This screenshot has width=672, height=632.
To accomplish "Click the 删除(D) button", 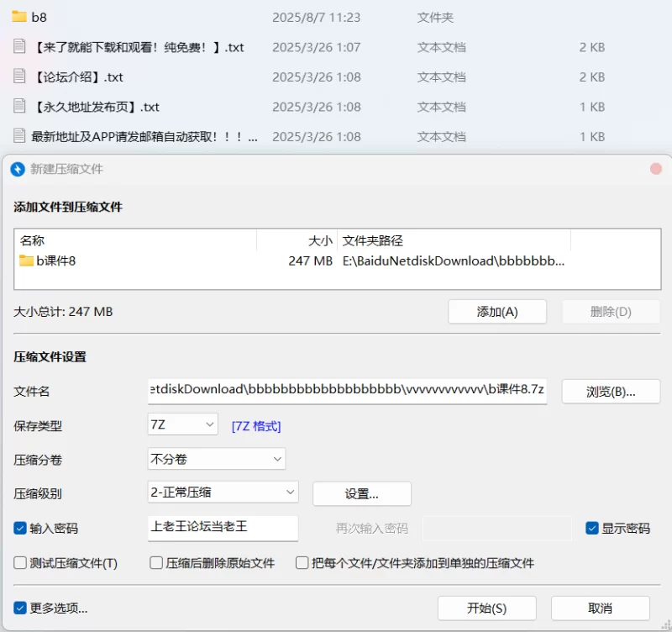I will point(611,312).
